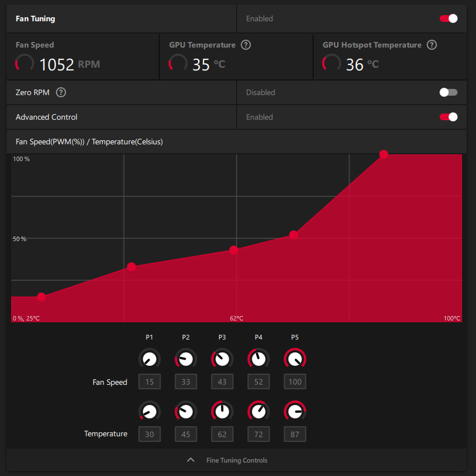Select the P5 Temperature field showing 87
Image resolution: width=476 pixels, height=476 pixels.
pyautogui.click(x=295, y=434)
